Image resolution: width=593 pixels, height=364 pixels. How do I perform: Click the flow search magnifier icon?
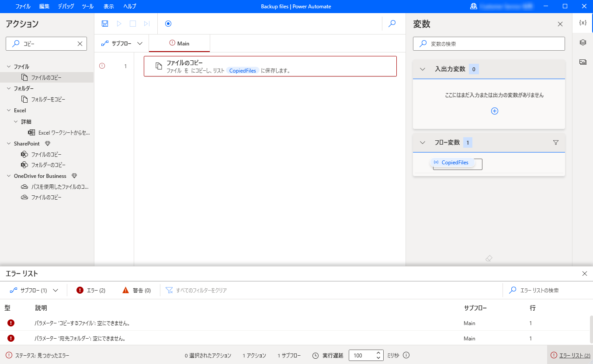tap(392, 23)
